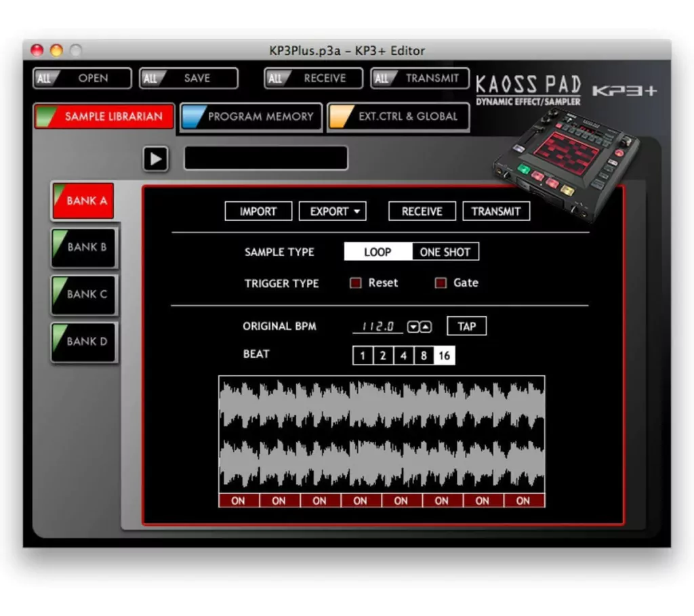This screenshot has height=616, width=694.
Task: Click the sample waveform display
Action: point(382,434)
